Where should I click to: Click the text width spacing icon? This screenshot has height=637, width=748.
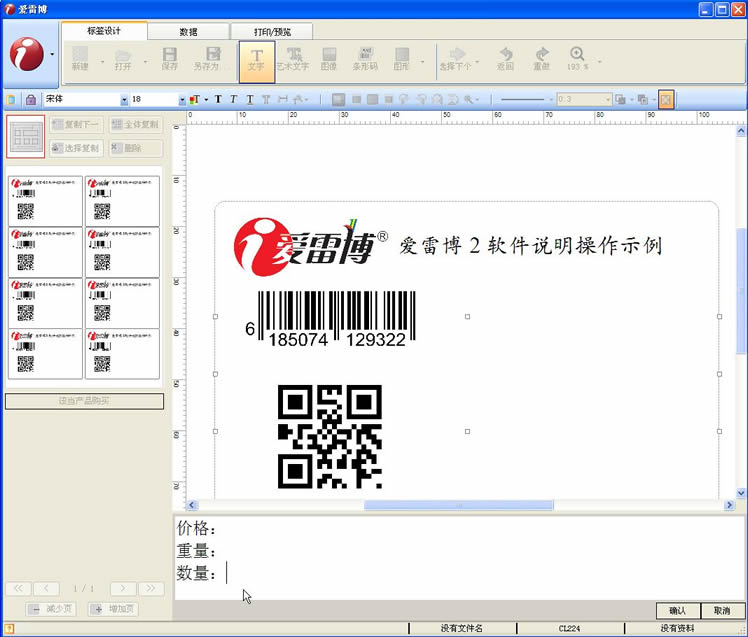283,99
